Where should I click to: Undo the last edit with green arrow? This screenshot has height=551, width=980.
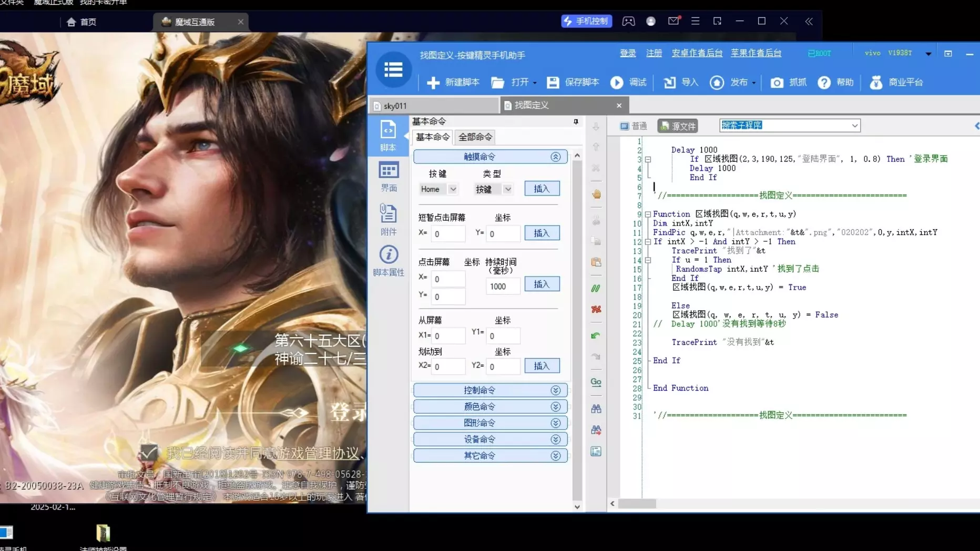tap(596, 335)
